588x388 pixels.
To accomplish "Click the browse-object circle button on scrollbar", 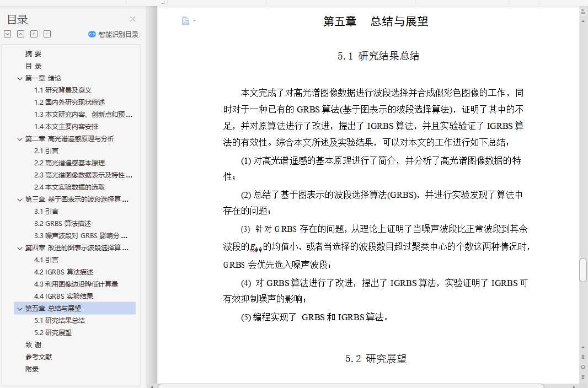I will pos(582,367).
